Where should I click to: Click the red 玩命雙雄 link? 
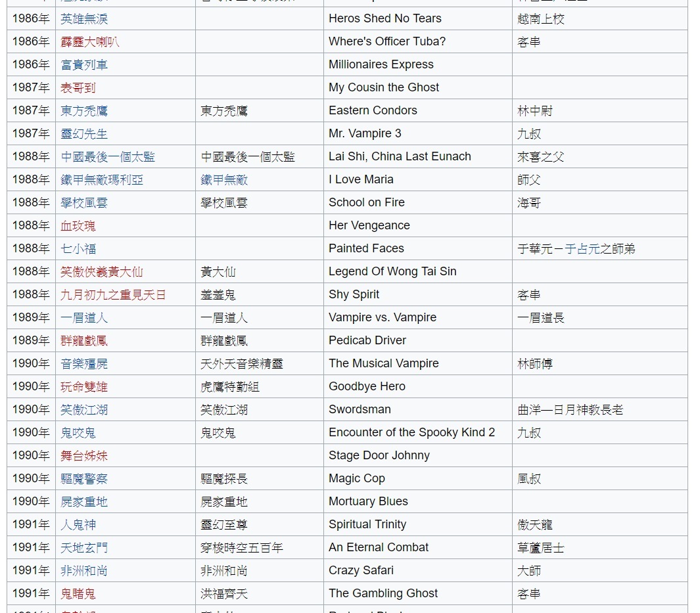click(x=84, y=387)
